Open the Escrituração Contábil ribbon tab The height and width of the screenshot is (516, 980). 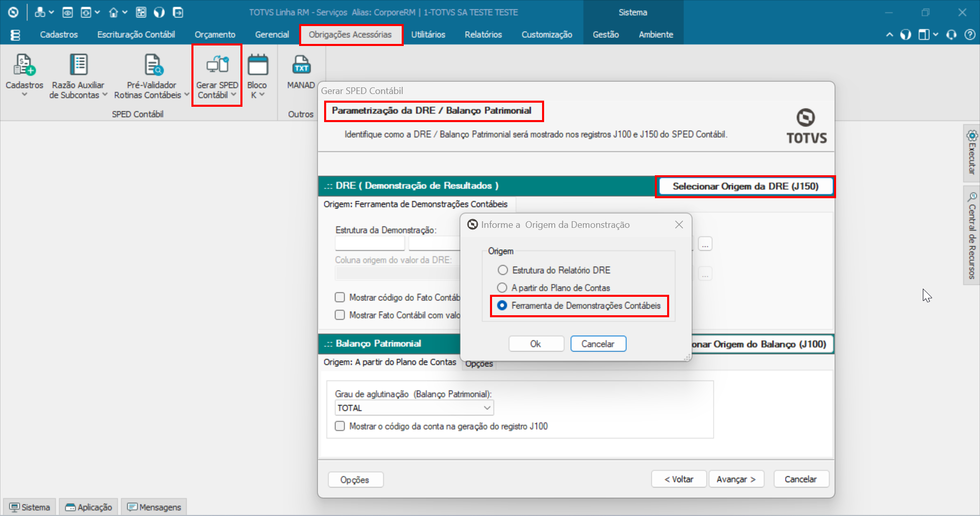[x=136, y=35]
